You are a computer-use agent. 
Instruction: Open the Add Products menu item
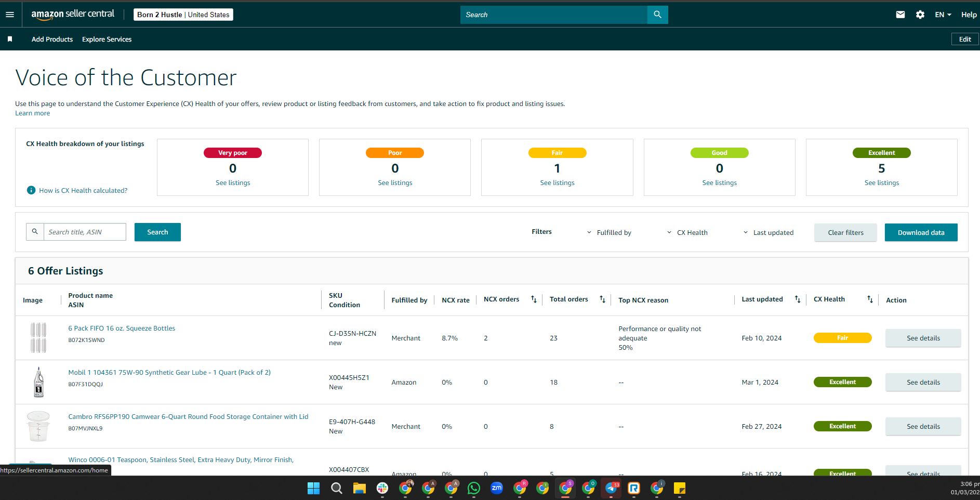point(52,39)
